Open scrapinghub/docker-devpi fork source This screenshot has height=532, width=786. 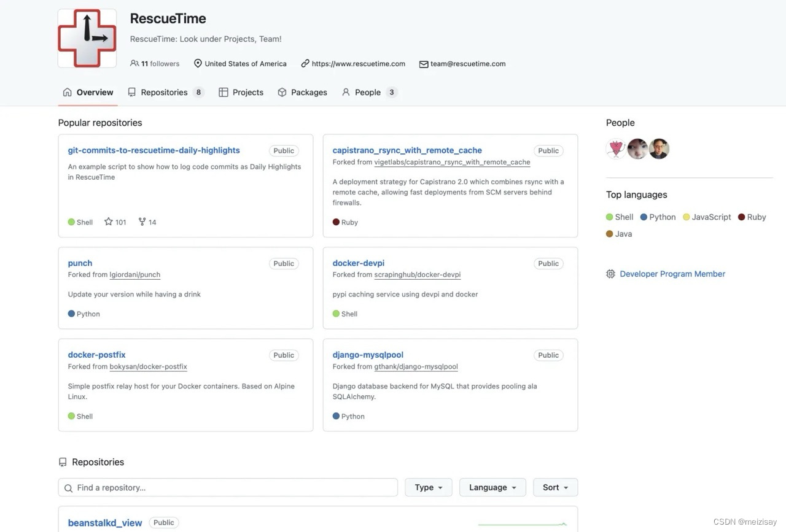[418, 275]
